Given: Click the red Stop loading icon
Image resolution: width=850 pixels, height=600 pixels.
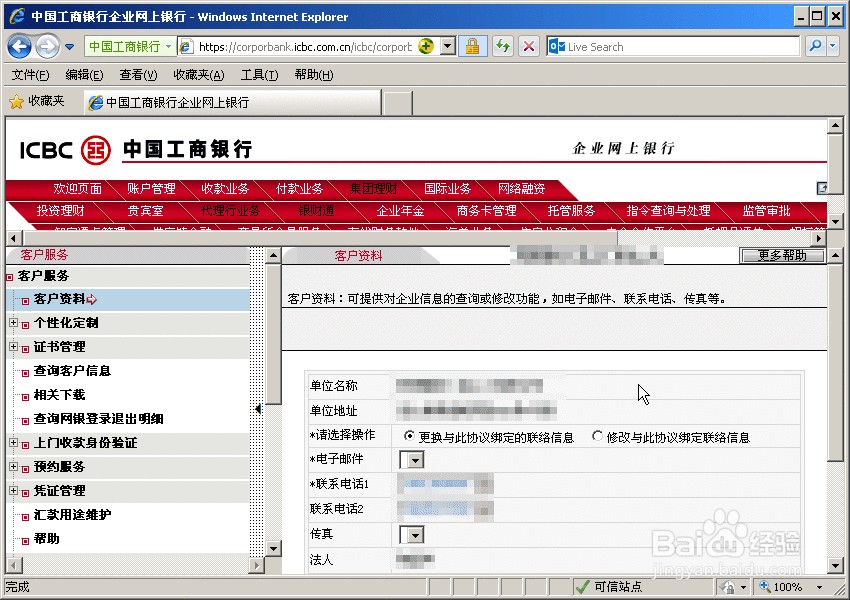Looking at the screenshot, I should point(529,47).
